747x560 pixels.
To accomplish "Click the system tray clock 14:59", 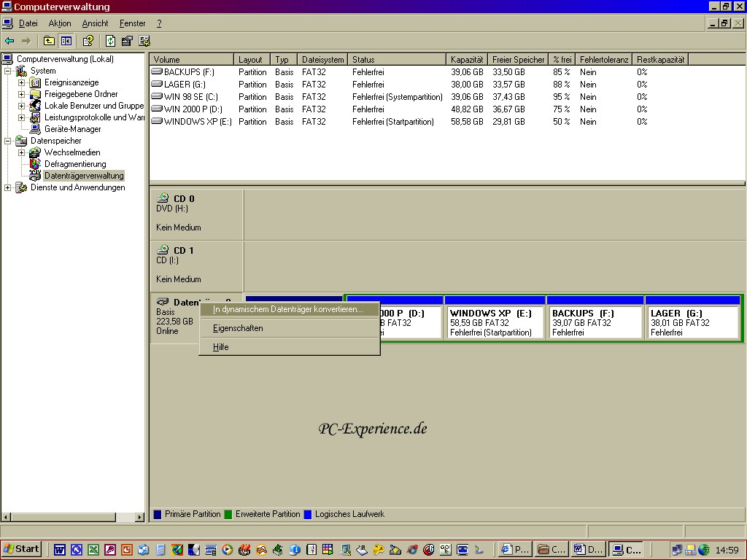I will [727, 550].
